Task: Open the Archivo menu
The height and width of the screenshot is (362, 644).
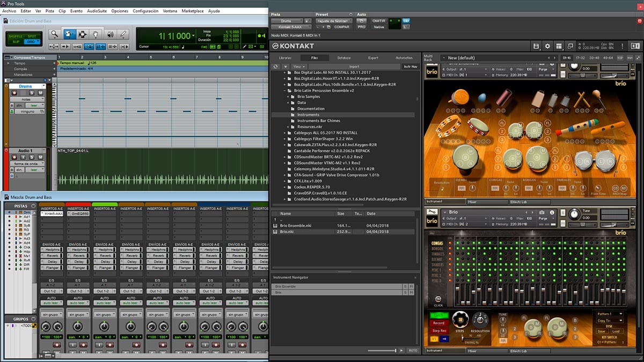Action: click(x=9, y=11)
